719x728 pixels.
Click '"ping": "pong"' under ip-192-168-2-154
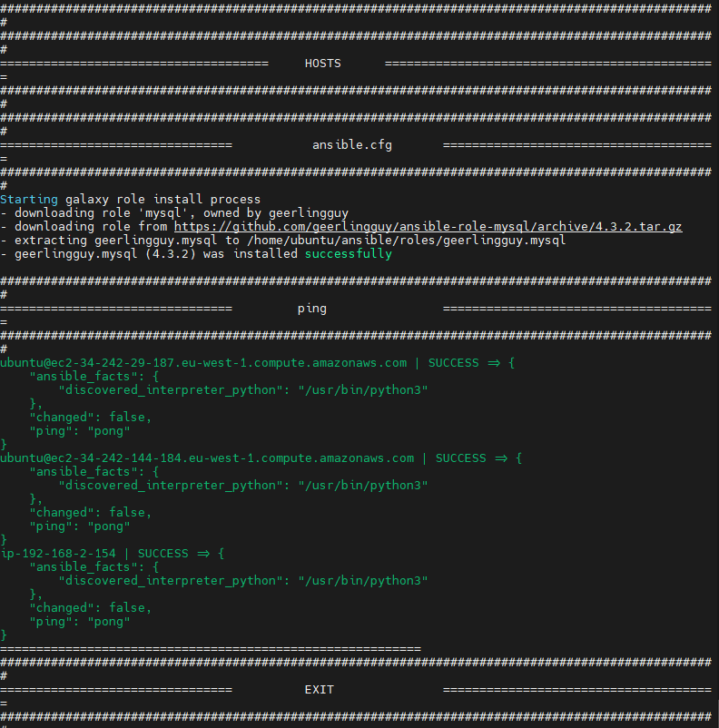click(80, 622)
